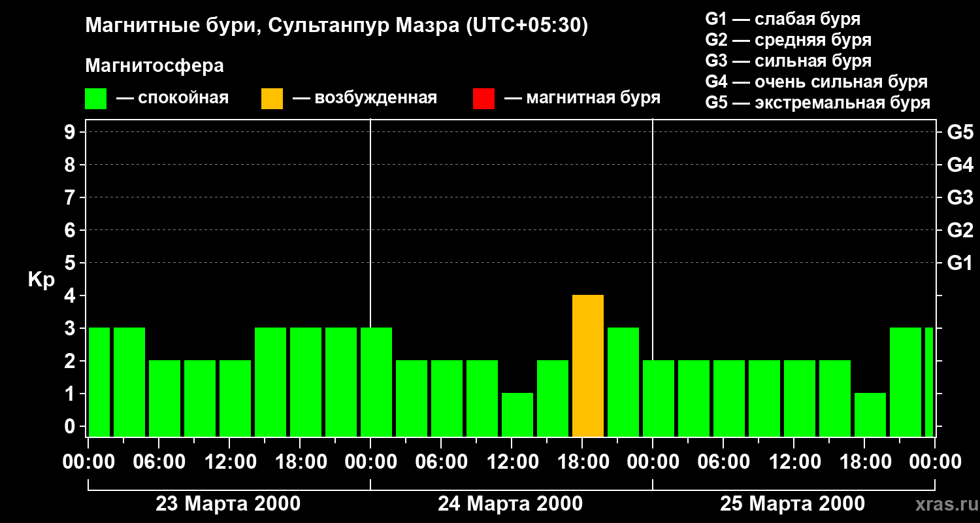The height and width of the screenshot is (523, 980).
Task: Click the G3 label on the right axis
Action: pos(960,197)
